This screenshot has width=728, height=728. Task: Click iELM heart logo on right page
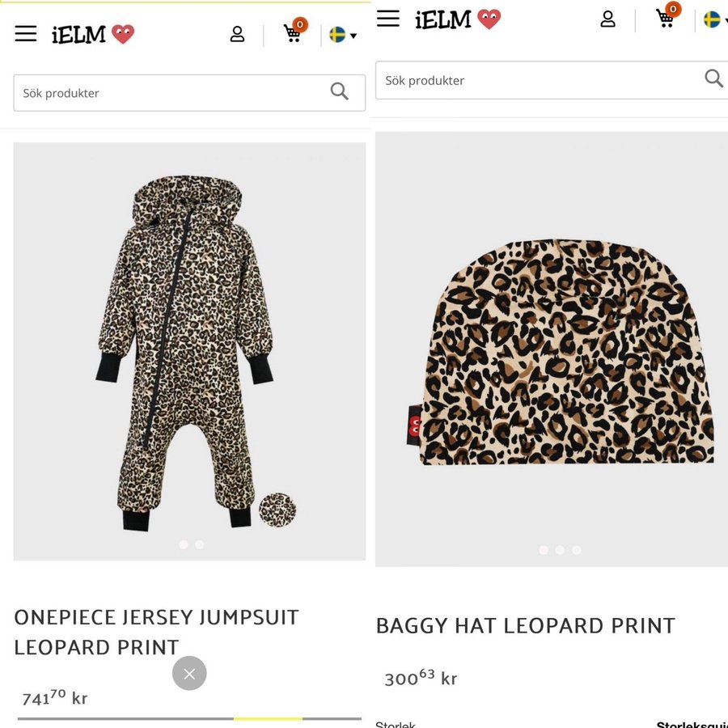point(458,19)
